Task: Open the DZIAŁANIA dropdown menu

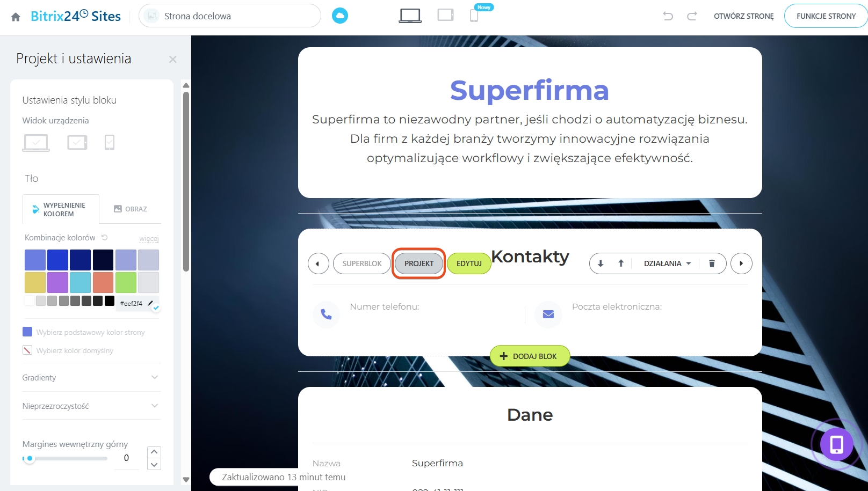Action: point(668,263)
